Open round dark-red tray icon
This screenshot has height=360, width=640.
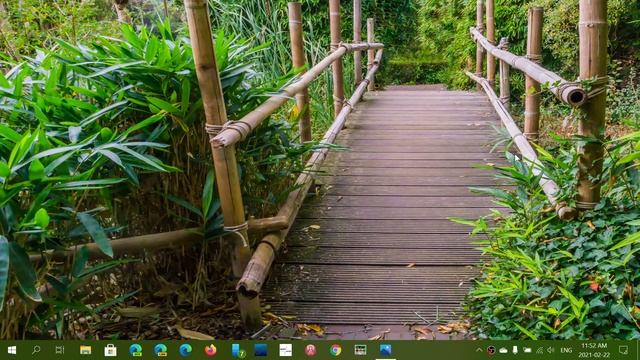[x=491, y=350]
